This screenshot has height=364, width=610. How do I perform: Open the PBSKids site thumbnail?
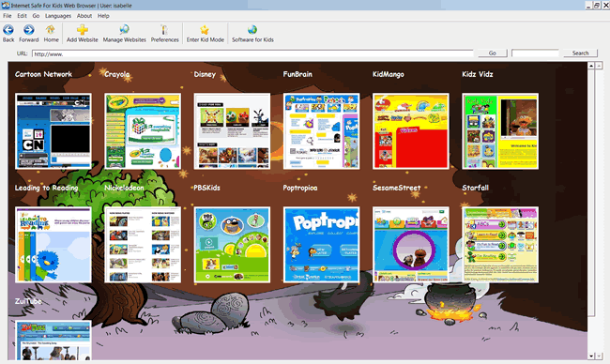232,245
